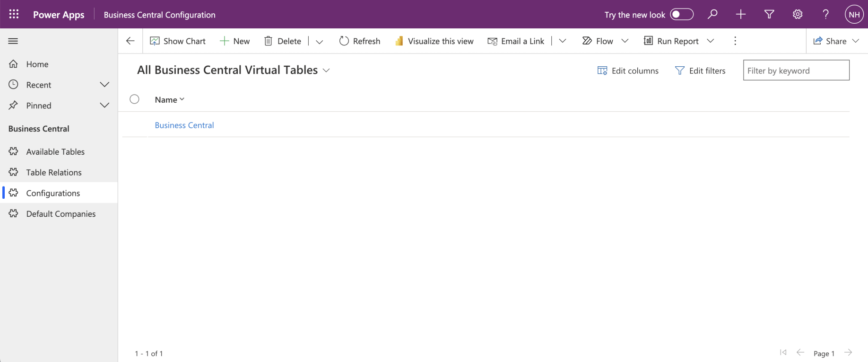Screen dimensions: 868x362
Task: Collapse the site map hamburger menu
Action: click(13, 41)
